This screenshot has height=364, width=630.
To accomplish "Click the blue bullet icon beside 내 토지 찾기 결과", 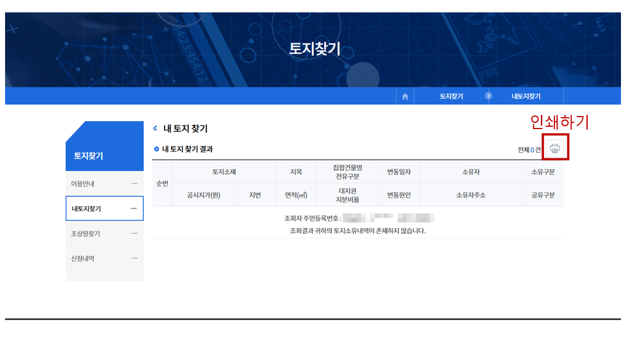I will 157,149.
